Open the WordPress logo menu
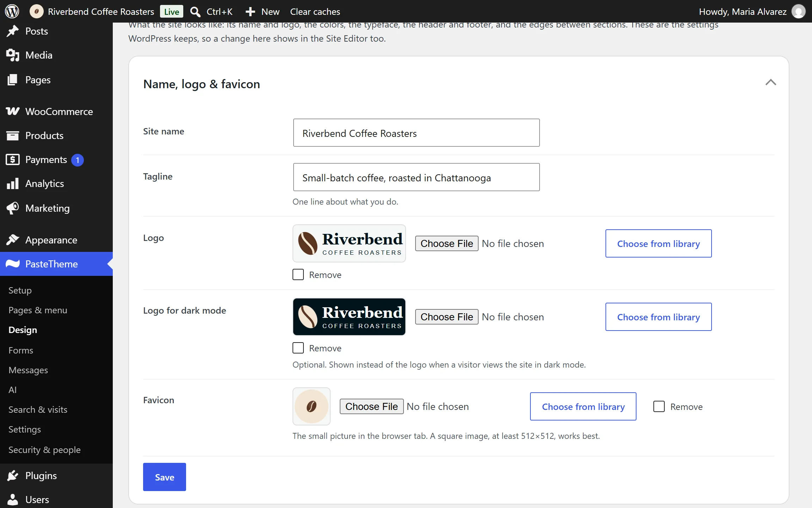Viewport: 812px width, 508px height. (12, 11)
